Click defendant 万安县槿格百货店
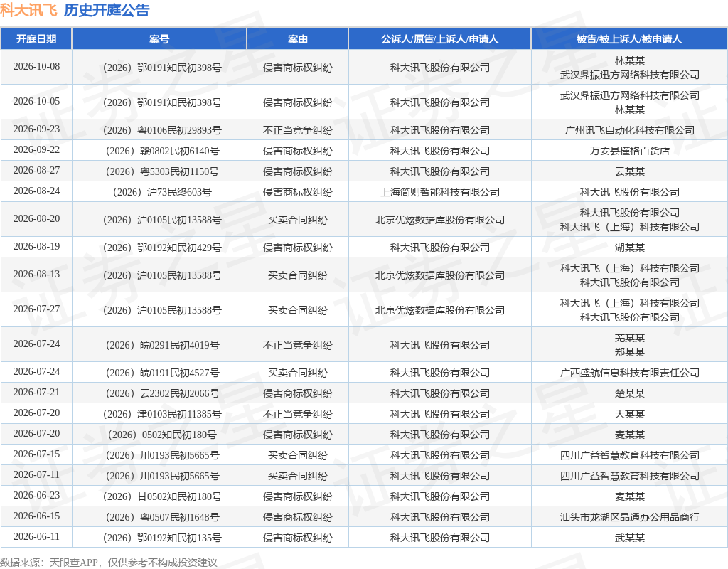This screenshot has width=728, height=569. pos(630,151)
